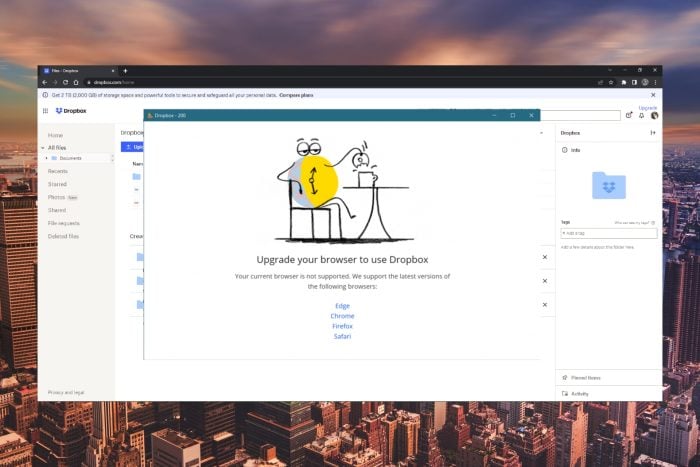Close the Files - Dropbox tab

[x=112, y=71]
